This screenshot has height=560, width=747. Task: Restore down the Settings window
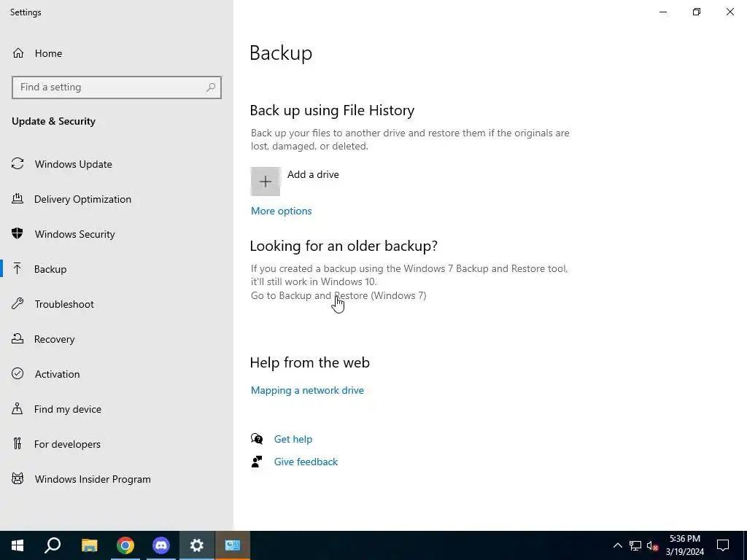pyautogui.click(x=697, y=12)
